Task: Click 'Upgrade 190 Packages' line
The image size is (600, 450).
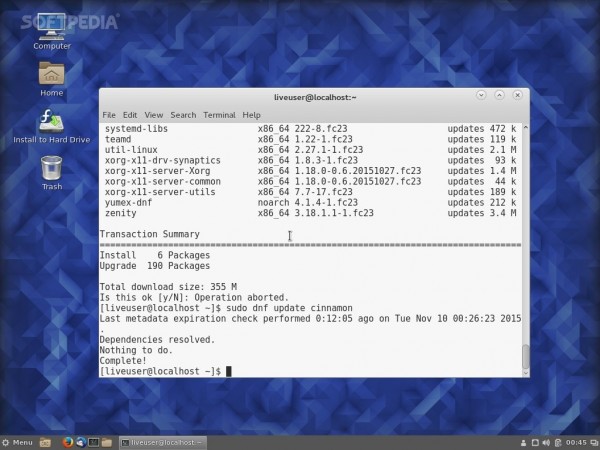Action: tap(155, 266)
